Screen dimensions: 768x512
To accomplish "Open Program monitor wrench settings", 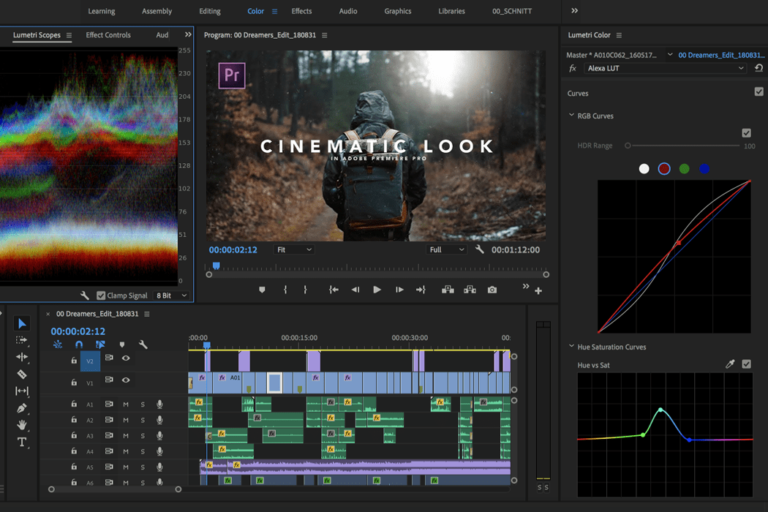I will coord(480,249).
